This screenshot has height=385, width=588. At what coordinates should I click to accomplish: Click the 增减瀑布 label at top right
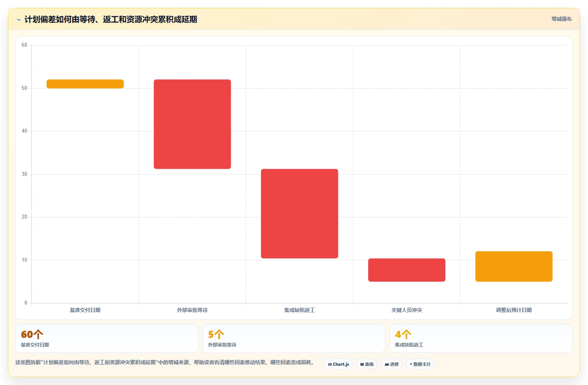561,19
